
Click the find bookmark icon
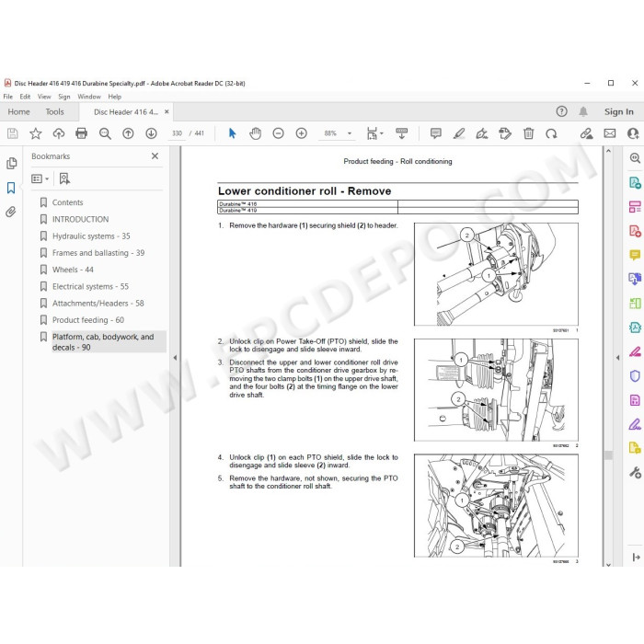pos(64,178)
